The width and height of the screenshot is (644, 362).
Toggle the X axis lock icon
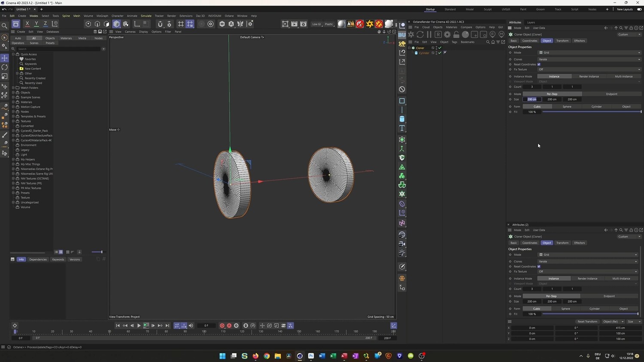[x=27, y=24]
